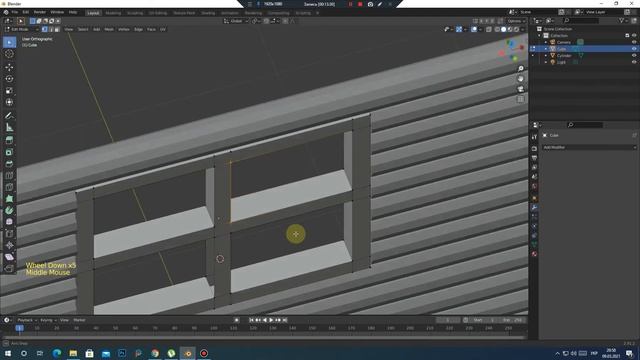Hide the Light object in outliner
The width and height of the screenshot is (640, 360).
click(634, 62)
